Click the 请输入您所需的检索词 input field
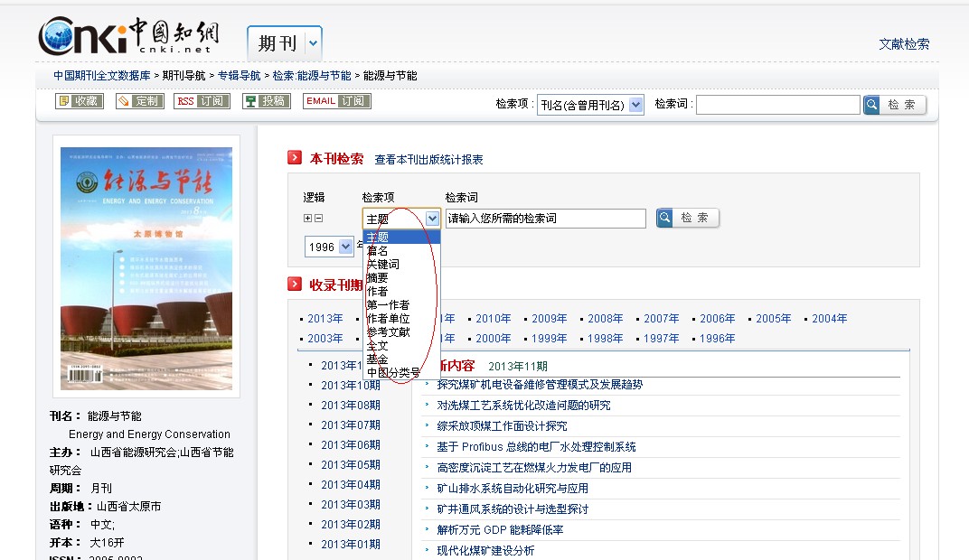The image size is (969, 560). [546, 218]
